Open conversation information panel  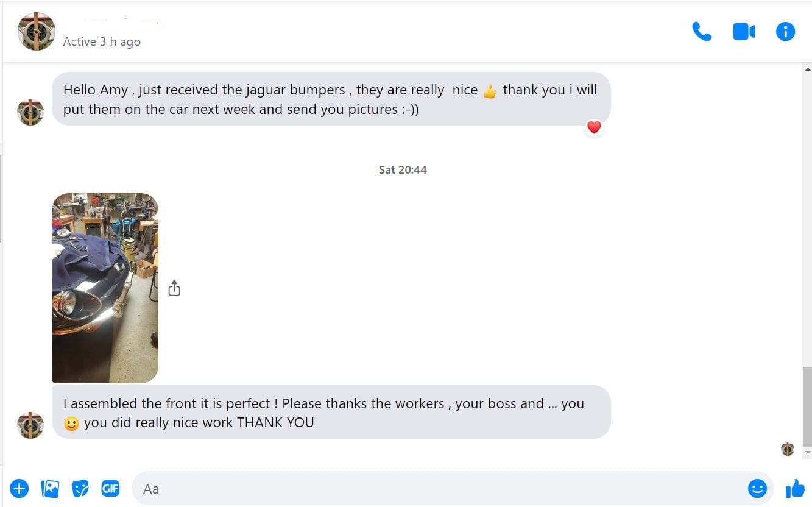click(x=785, y=32)
